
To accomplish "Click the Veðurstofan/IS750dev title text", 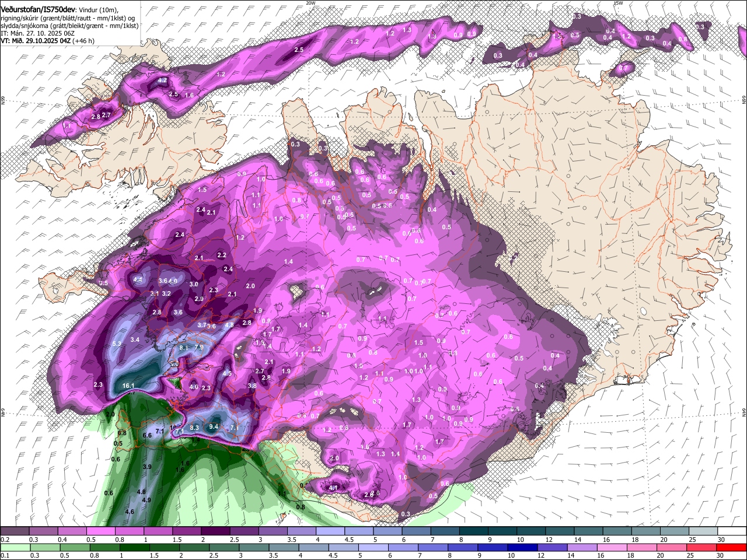I will click(x=37, y=9).
